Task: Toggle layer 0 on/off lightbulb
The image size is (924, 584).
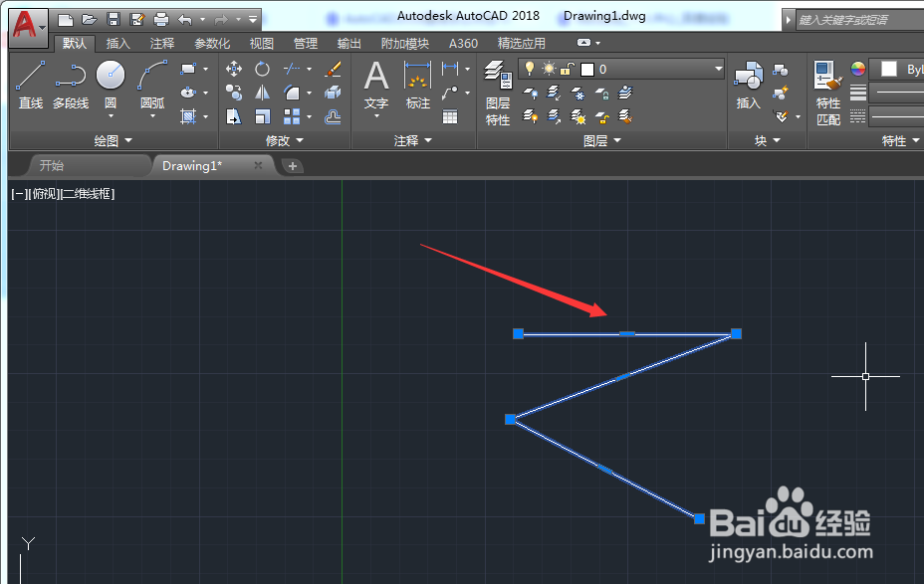Action: (529, 69)
